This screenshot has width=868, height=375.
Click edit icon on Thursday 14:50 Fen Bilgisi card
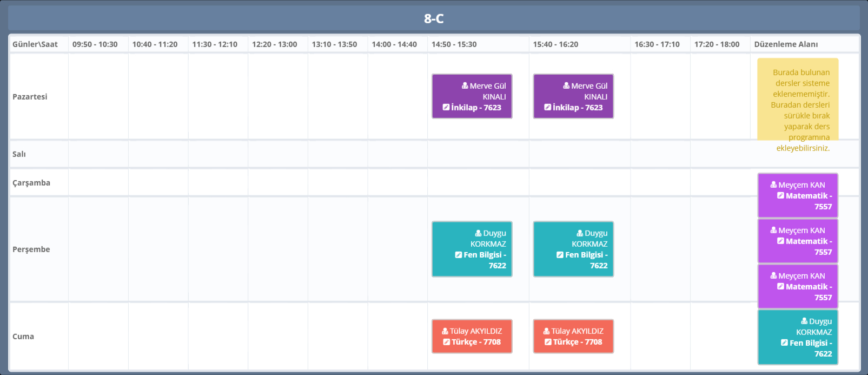coord(459,255)
